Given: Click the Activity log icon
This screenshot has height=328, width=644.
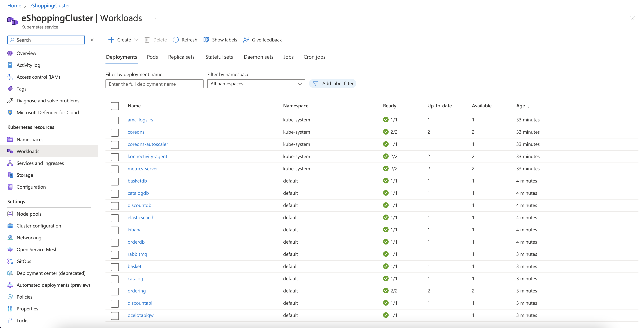Looking at the screenshot, I should coord(10,65).
